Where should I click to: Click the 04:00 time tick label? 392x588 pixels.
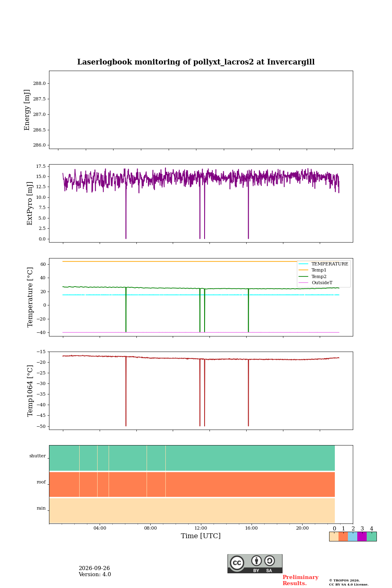pos(100,528)
